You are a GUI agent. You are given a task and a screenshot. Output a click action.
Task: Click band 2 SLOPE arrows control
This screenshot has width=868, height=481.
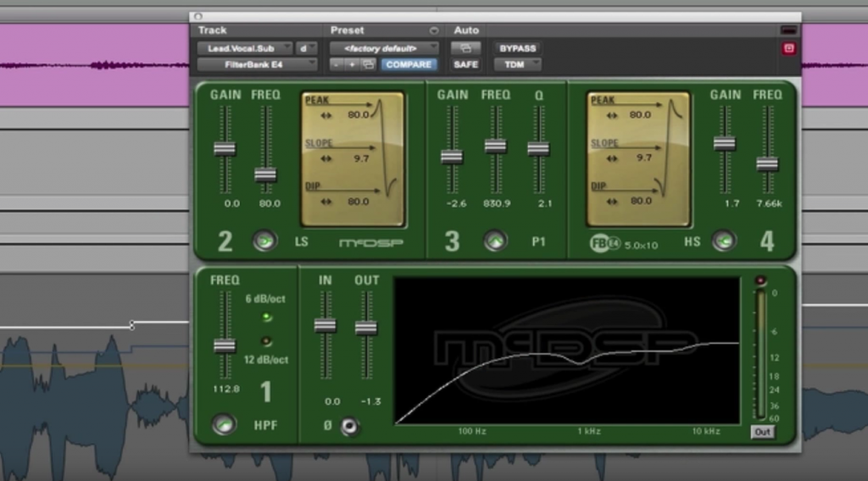tap(325, 158)
